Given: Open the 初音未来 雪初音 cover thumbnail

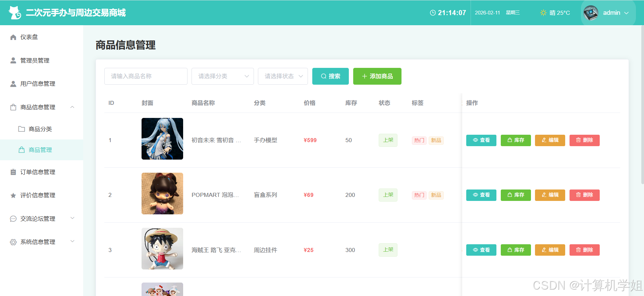Looking at the screenshot, I should pos(162,139).
